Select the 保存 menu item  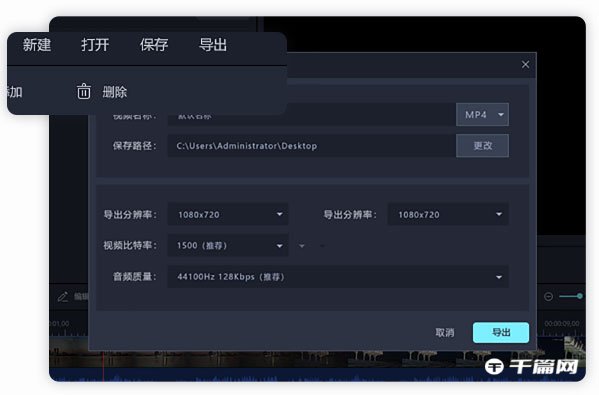point(154,45)
